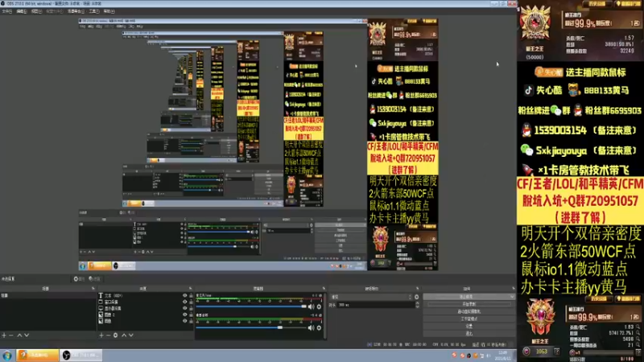Click the Start Recording button in Controls
The height and width of the screenshot is (362, 644).
click(469, 304)
